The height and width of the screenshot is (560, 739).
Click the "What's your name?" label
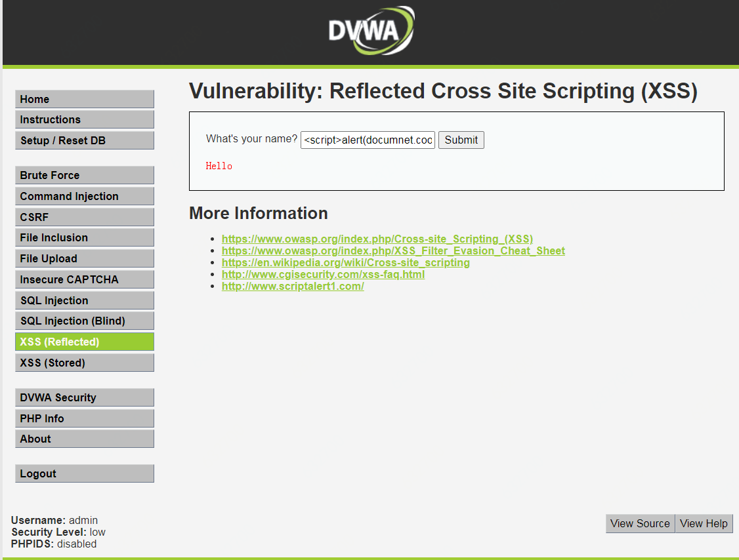coord(251,138)
